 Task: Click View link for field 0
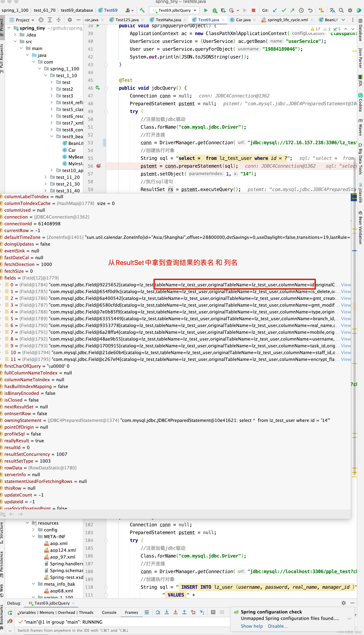click(x=346, y=284)
